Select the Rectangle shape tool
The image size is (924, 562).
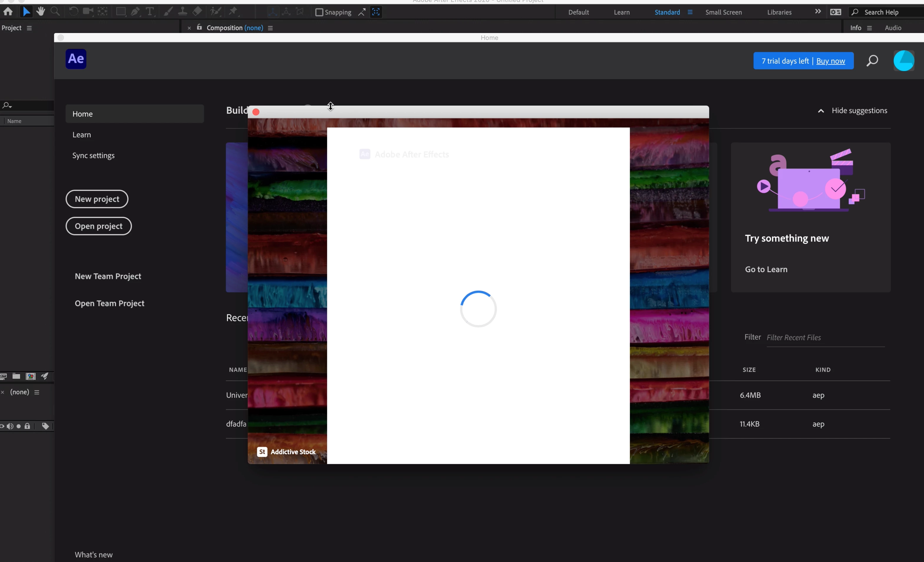pos(121,11)
